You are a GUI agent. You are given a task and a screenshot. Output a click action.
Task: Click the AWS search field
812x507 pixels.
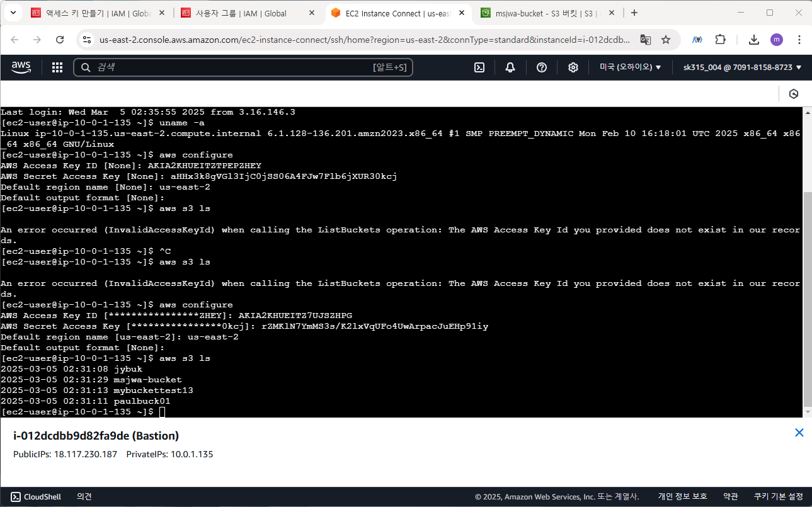(243, 67)
